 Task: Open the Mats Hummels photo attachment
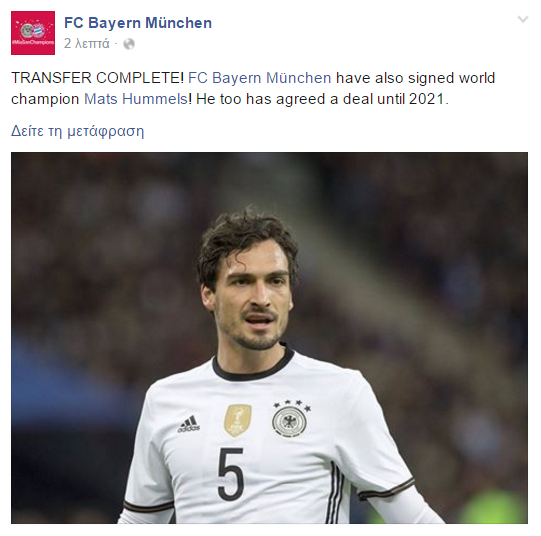click(269, 338)
